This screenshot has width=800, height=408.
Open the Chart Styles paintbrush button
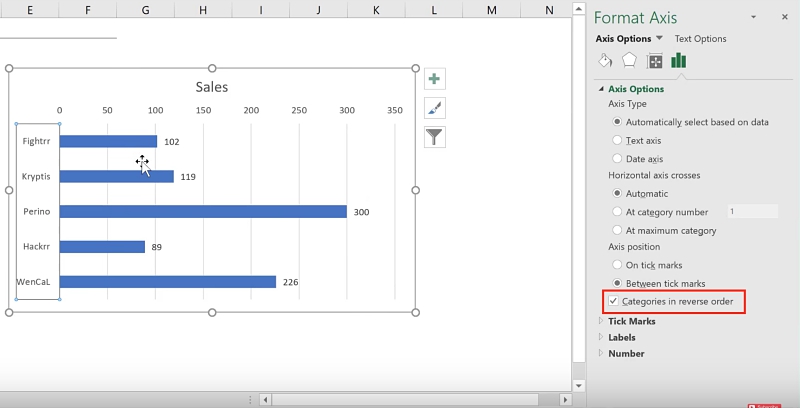coord(434,108)
